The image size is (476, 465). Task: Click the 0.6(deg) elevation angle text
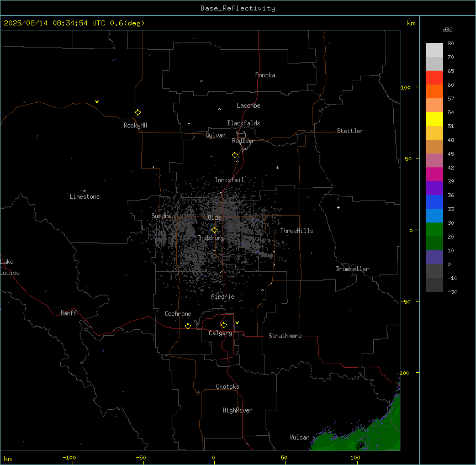[x=127, y=23]
